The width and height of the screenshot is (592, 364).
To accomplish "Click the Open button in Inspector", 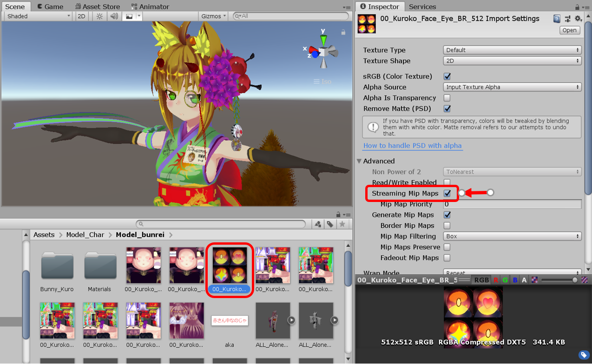I will point(569,30).
